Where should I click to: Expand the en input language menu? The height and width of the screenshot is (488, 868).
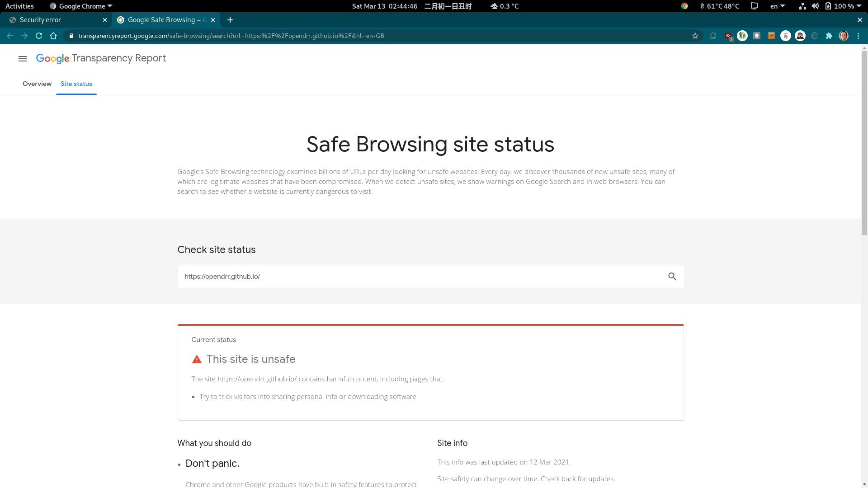pyautogui.click(x=778, y=6)
